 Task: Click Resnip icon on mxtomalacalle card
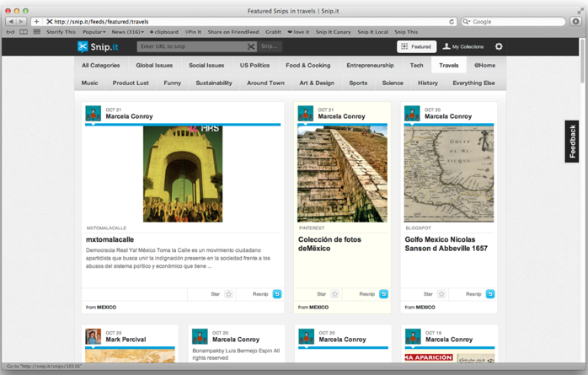277,294
